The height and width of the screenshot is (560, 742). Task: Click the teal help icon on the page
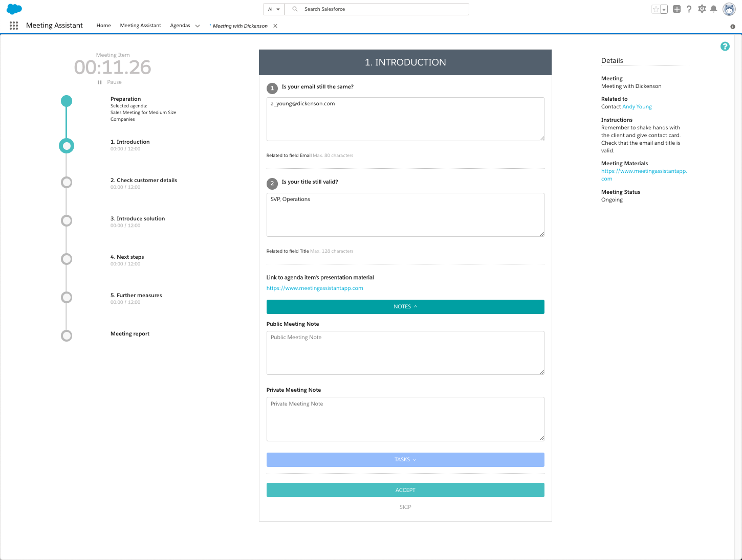point(725,47)
